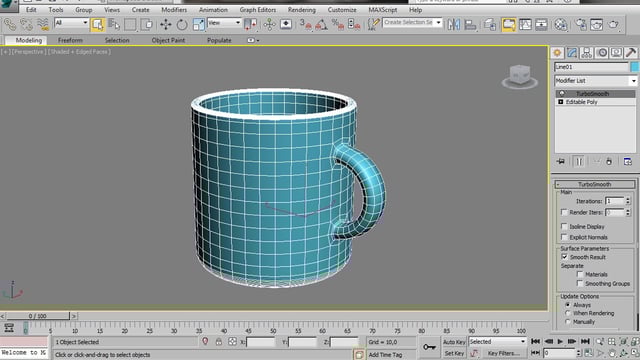Image resolution: width=640 pixels, height=360 pixels.
Task: Select the Always update option
Action: click(x=567, y=305)
